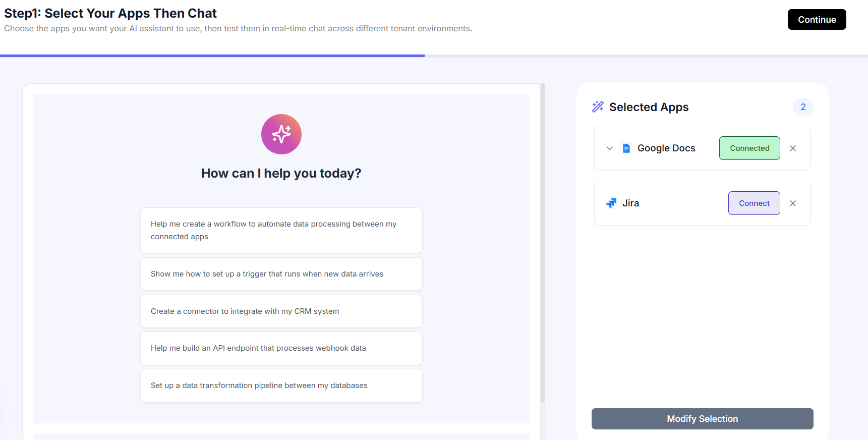The width and height of the screenshot is (868, 440).
Task: Click the Connected status for Google Docs
Action: coord(749,148)
